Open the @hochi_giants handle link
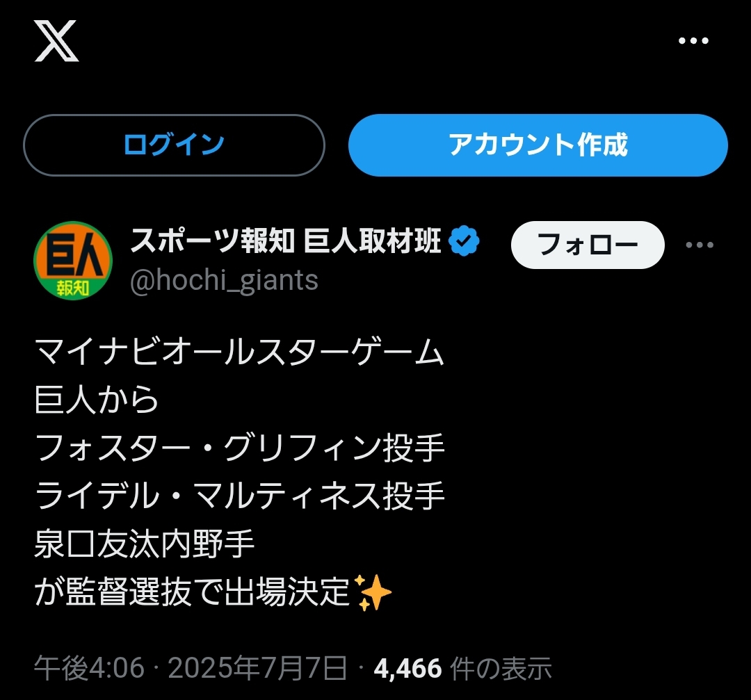 coord(224,281)
